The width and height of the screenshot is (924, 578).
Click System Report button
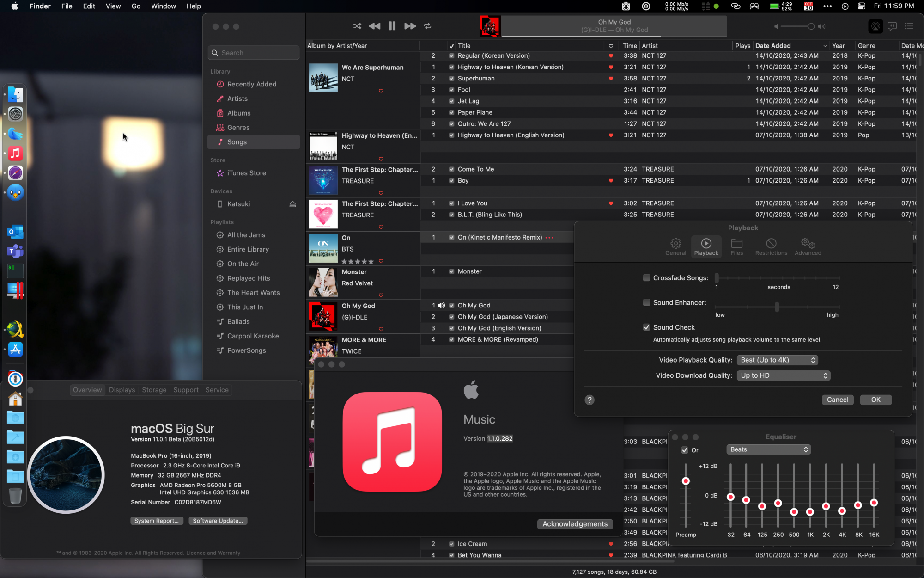157,521
